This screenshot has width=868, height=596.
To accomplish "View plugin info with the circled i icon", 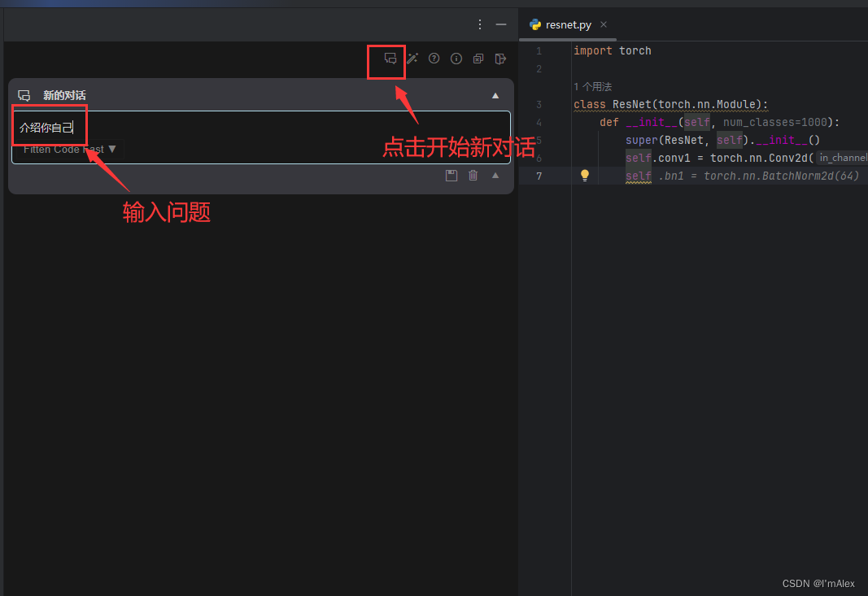I will pos(456,59).
